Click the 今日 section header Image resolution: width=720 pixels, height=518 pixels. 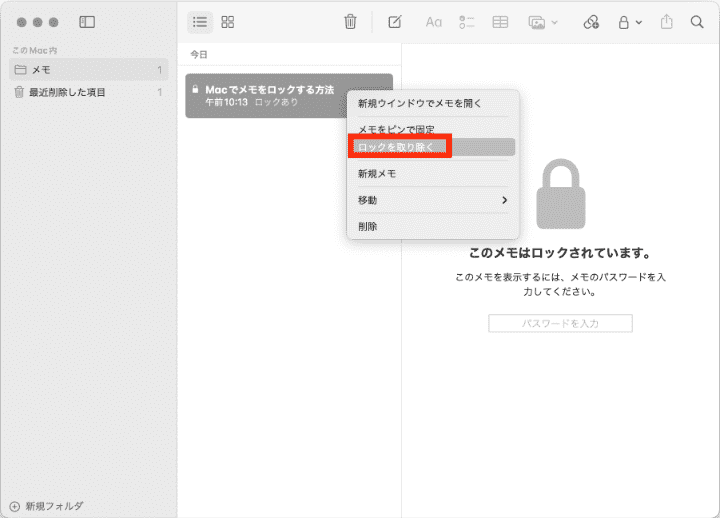199,55
